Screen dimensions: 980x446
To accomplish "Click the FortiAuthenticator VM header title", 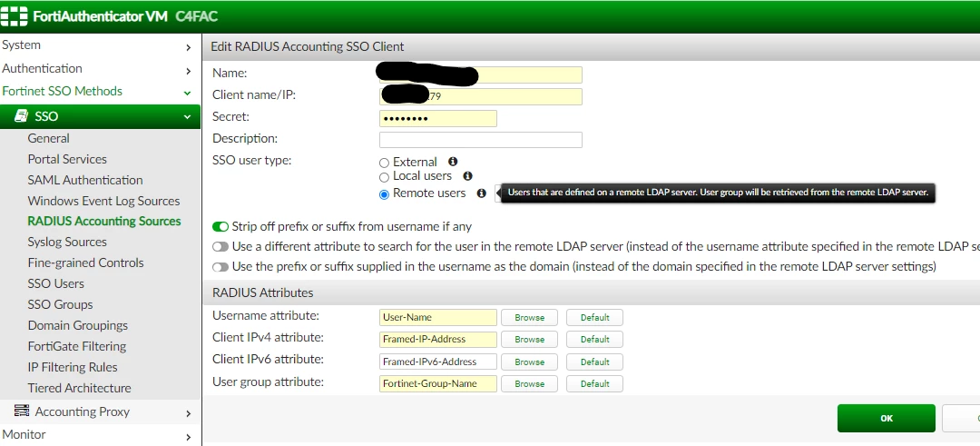I will tap(100, 16).
